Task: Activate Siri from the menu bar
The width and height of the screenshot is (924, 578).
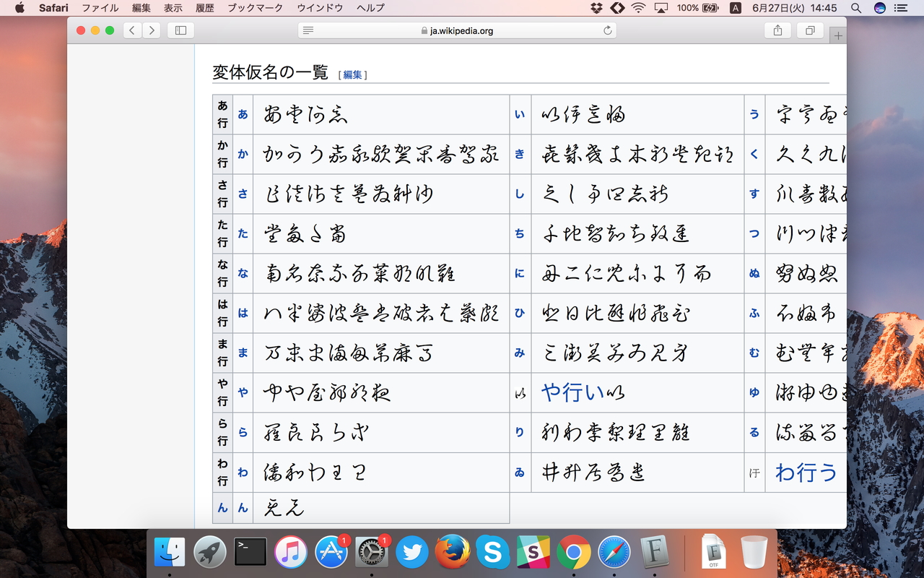Action: click(x=879, y=8)
